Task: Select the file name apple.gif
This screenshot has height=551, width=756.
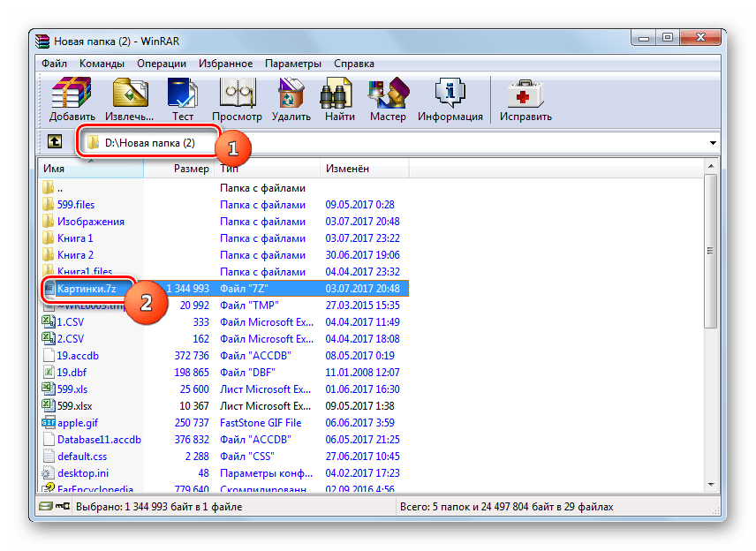Action: coord(78,423)
